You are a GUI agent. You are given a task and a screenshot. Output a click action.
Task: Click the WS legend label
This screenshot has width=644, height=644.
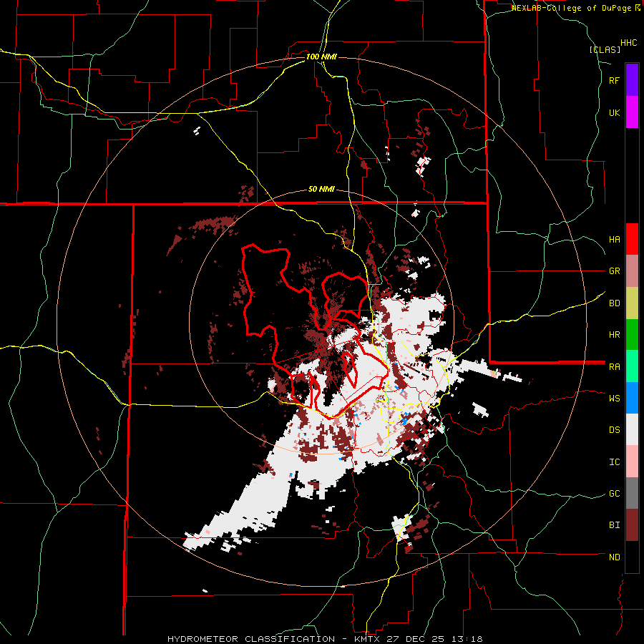614,399
